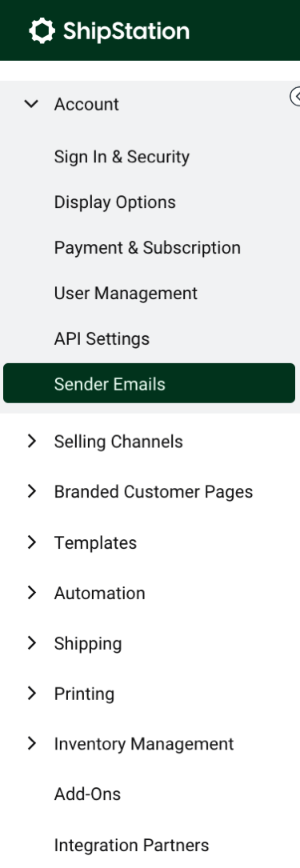
Task: Click the Branded Customer Pages label
Action: [x=154, y=492]
